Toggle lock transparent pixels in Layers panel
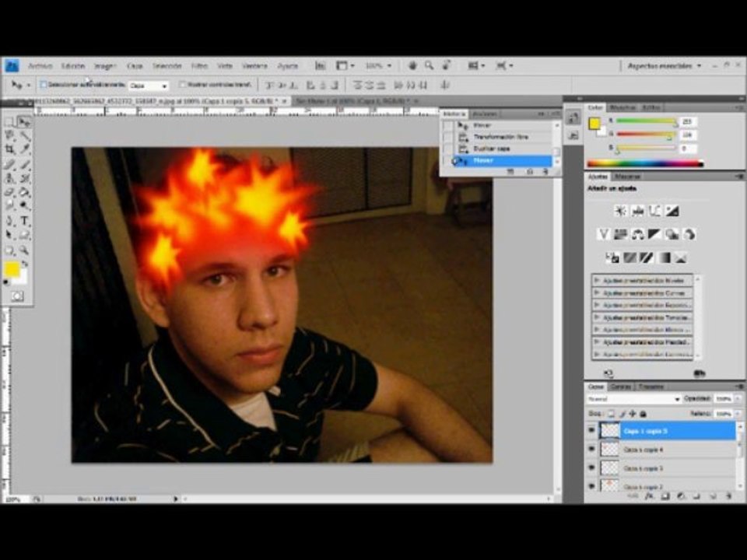 612,414
